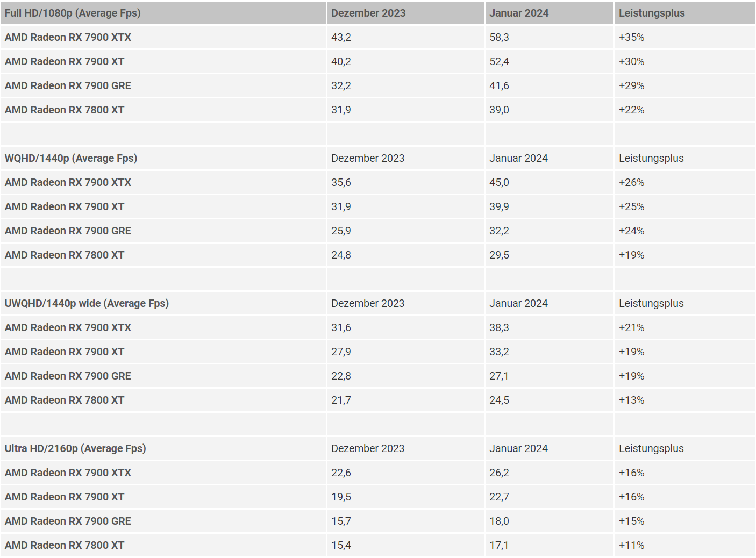Image resolution: width=756 pixels, height=558 pixels.
Task: Click the 43,2 December fps cell
Action: pyautogui.click(x=341, y=38)
